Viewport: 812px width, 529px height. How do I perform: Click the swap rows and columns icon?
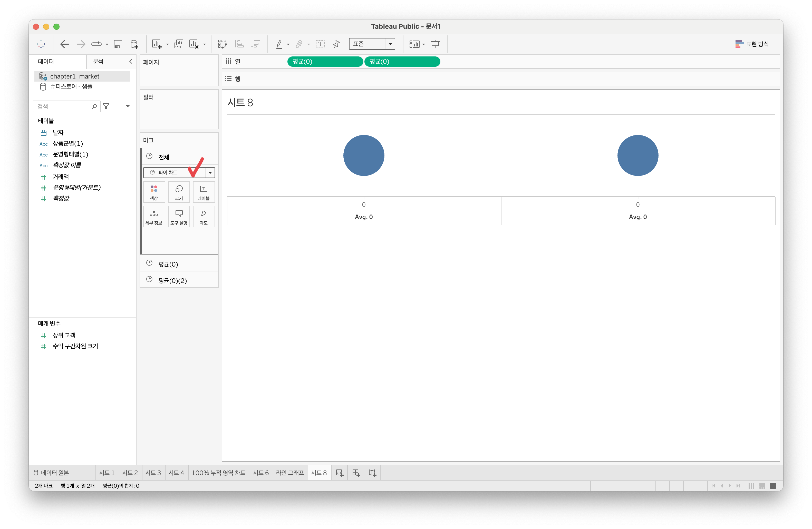point(223,44)
